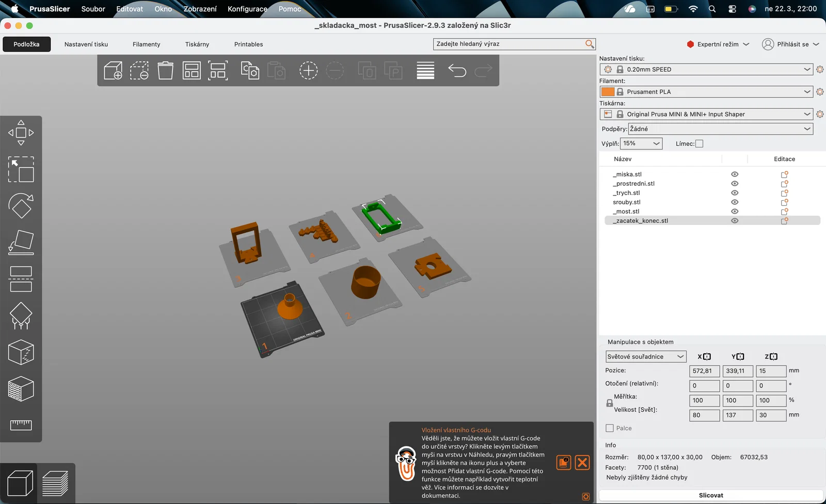The width and height of the screenshot is (826, 504).
Task: Open the Konfigurace menu
Action: click(247, 9)
